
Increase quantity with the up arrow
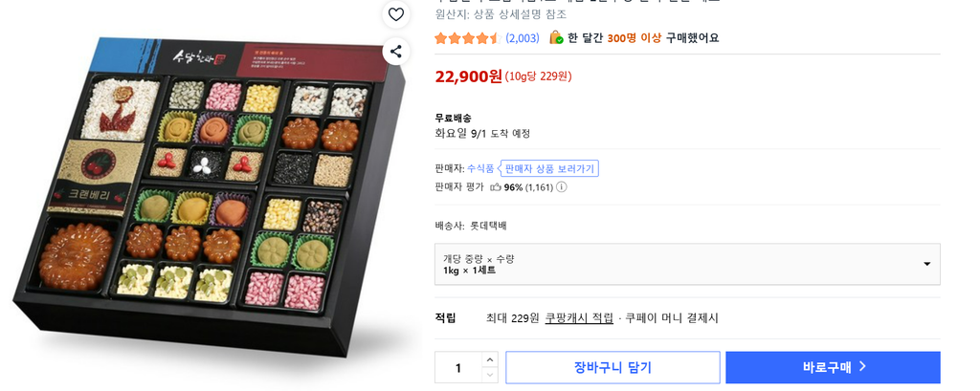[x=489, y=359]
